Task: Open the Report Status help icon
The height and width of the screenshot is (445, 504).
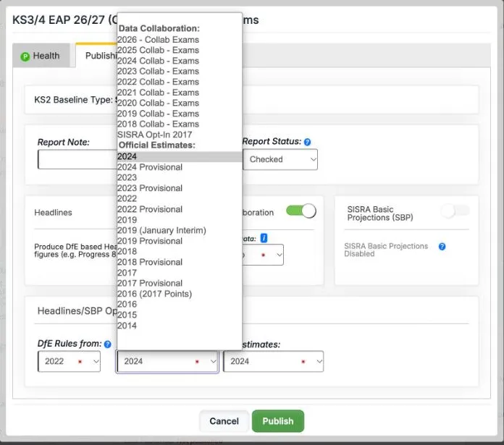Action: (307, 142)
